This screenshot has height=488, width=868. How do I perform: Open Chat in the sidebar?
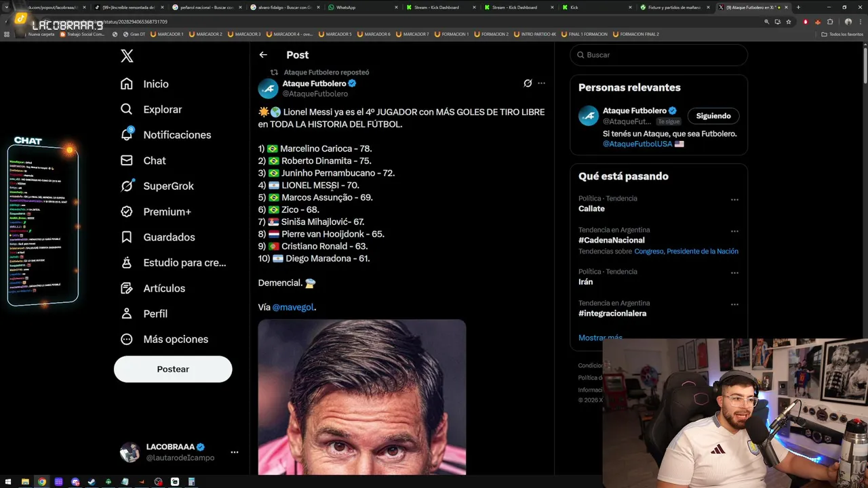(x=142, y=161)
